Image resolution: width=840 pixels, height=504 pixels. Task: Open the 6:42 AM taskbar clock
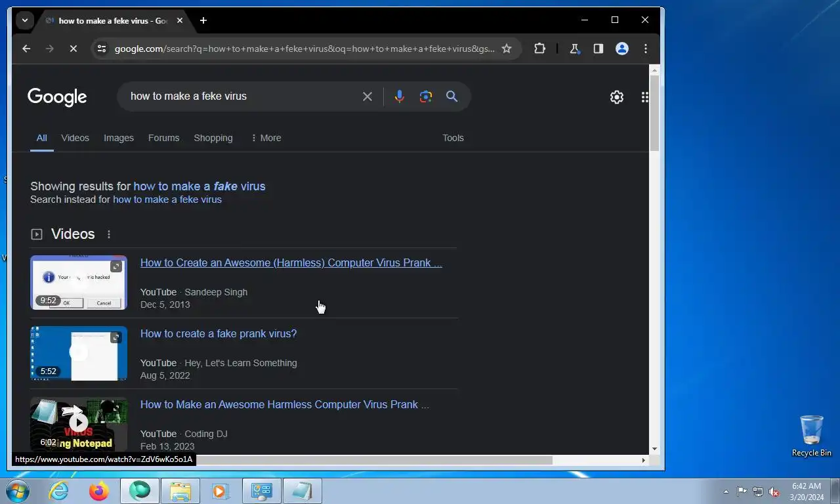pyautogui.click(x=807, y=492)
